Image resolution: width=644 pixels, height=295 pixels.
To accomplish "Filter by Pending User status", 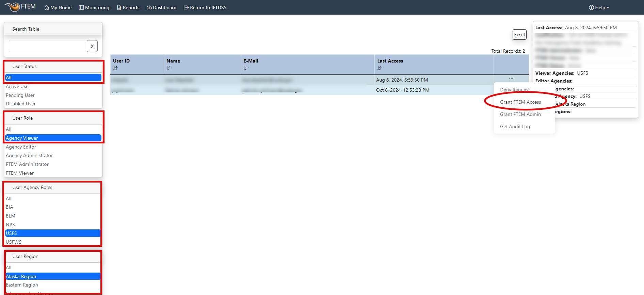I will pyautogui.click(x=53, y=95).
